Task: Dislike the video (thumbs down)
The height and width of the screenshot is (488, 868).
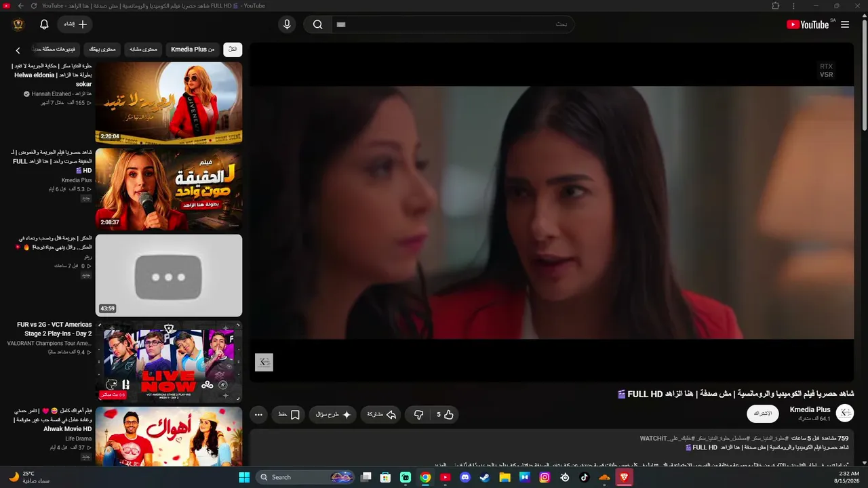Action: (x=419, y=415)
